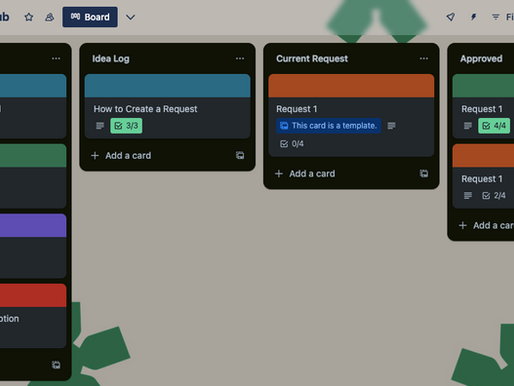Star this board with the star icon
This screenshot has width=514, height=386.
point(29,17)
